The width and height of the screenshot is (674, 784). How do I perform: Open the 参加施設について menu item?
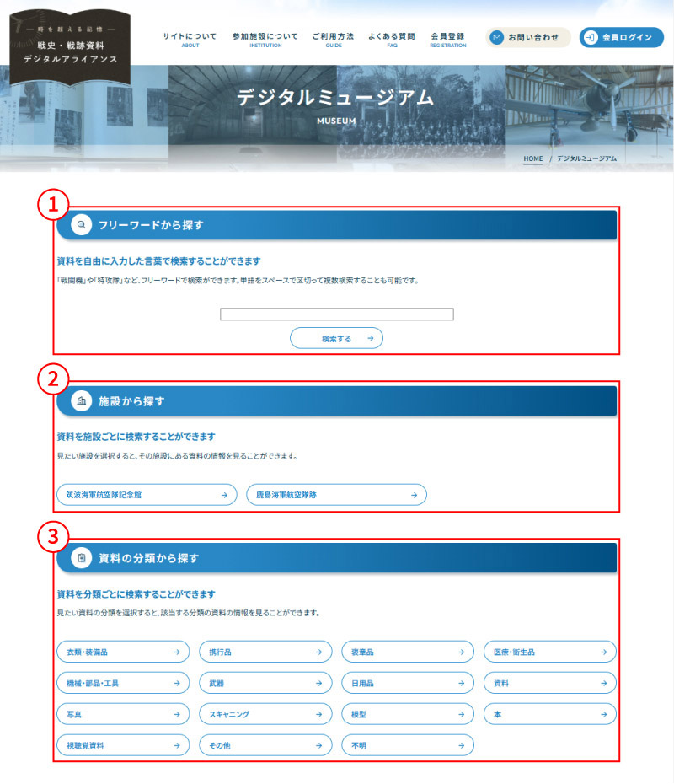(265, 40)
